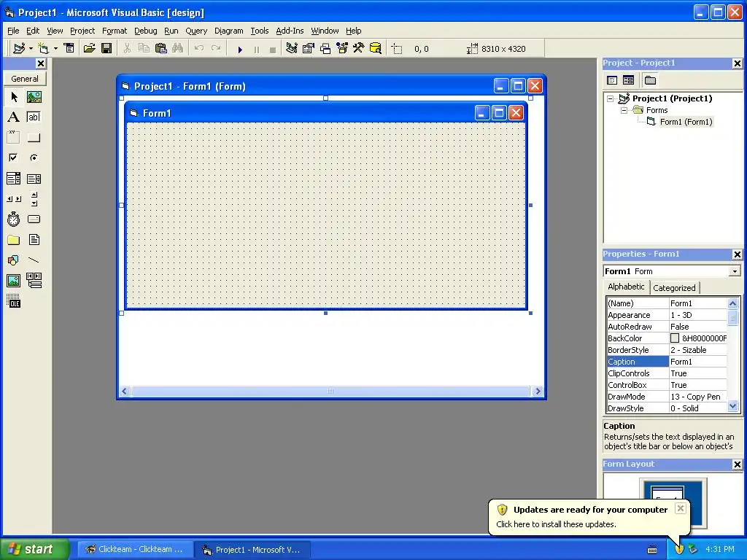Click the Paste toolbar icon

coord(161,48)
